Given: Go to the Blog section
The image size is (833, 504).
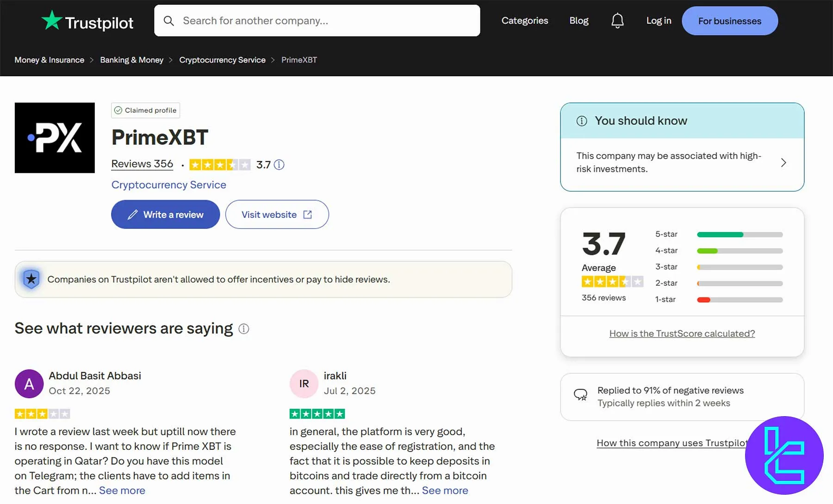Looking at the screenshot, I should (x=578, y=20).
